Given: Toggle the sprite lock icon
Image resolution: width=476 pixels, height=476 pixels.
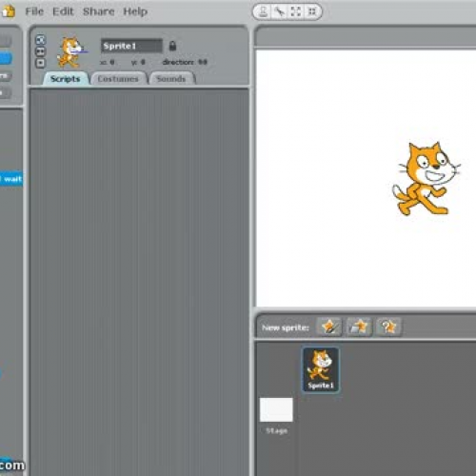Looking at the screenshot, I should [x=172, y=46].
